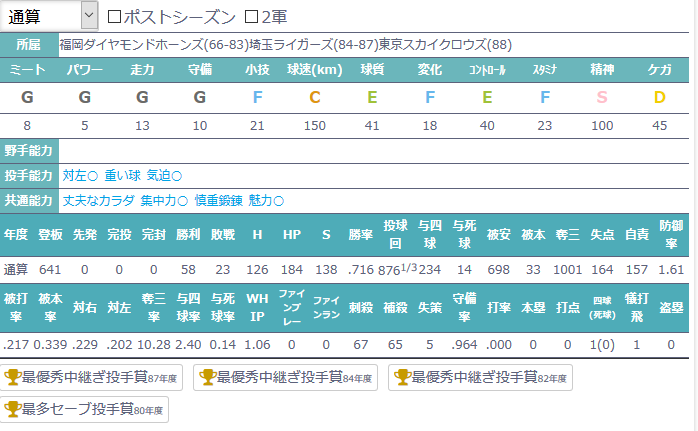Click trophy icon of 84年度 最優秀中継ぎ投手賞
This screenshot has height=431, width=698.
coord(208,378)
